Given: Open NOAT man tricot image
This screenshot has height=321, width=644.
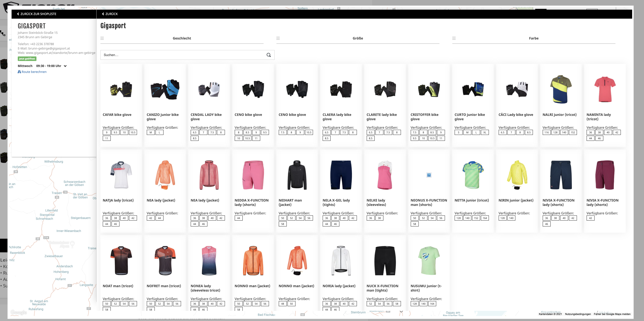Looking at the screenshot, I should tap(121, 261).
